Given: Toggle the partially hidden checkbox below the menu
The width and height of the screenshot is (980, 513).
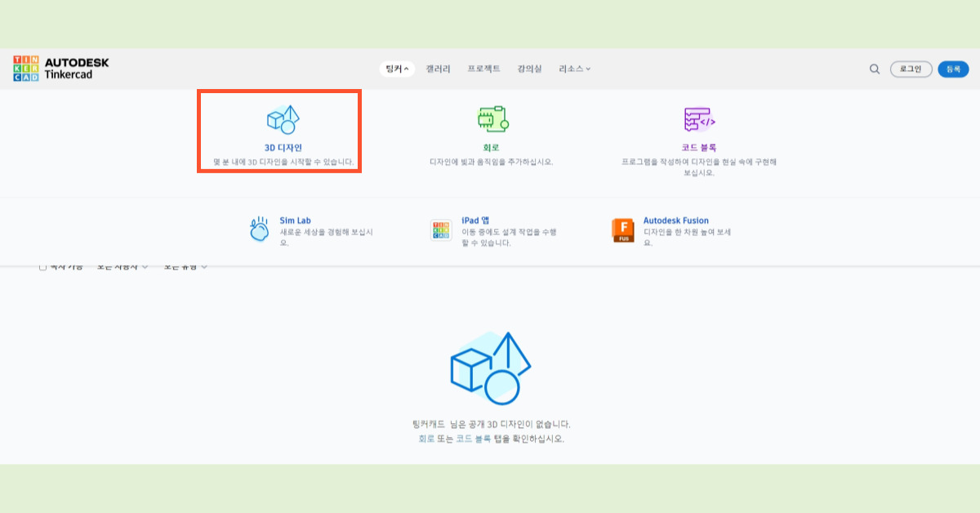Looking at the screenshot, I should click(x=42, y=267).
